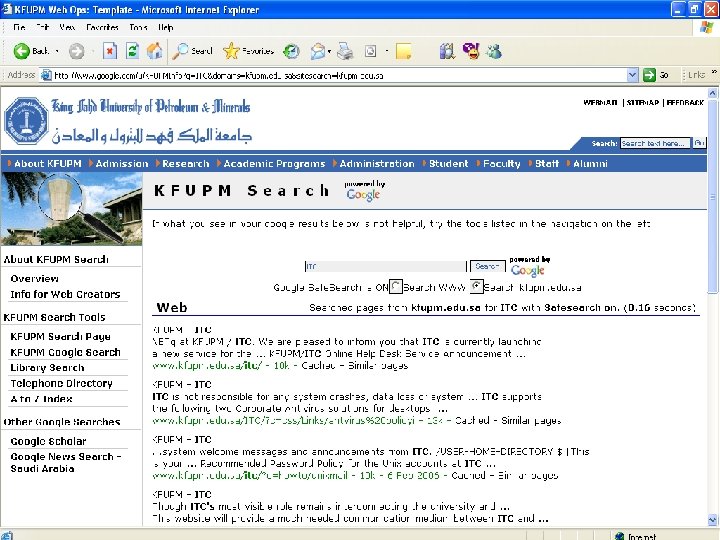Click the Edit page toolbar icon

pyautogui.click(x=371, y=51)
